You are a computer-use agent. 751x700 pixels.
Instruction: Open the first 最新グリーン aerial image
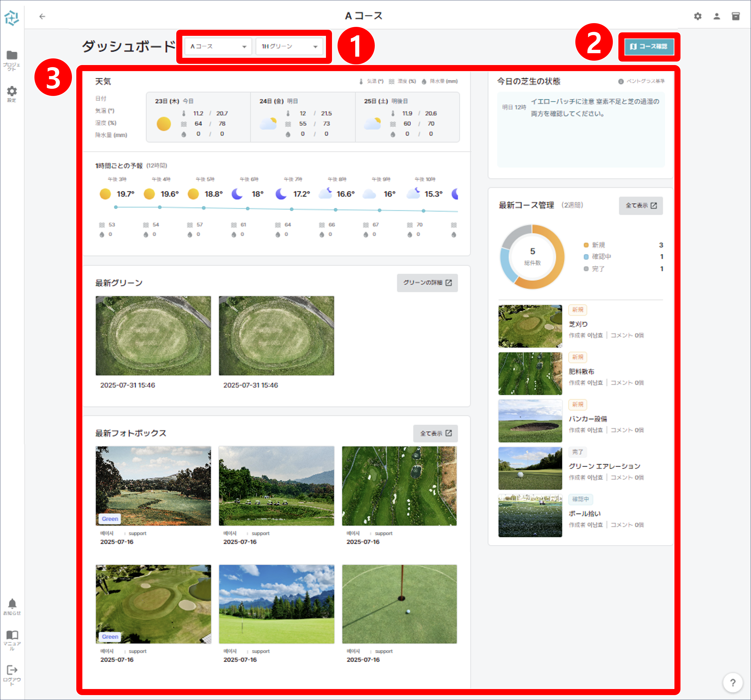tap(153, 336)
